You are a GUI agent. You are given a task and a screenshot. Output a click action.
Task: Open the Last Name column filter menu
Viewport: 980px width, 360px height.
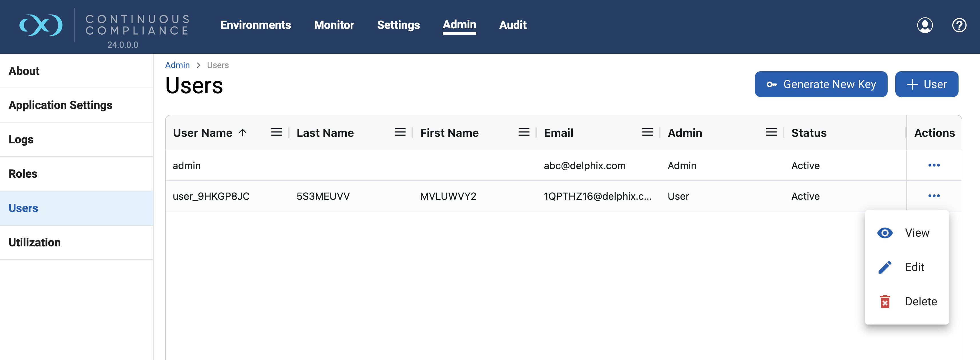400,132
